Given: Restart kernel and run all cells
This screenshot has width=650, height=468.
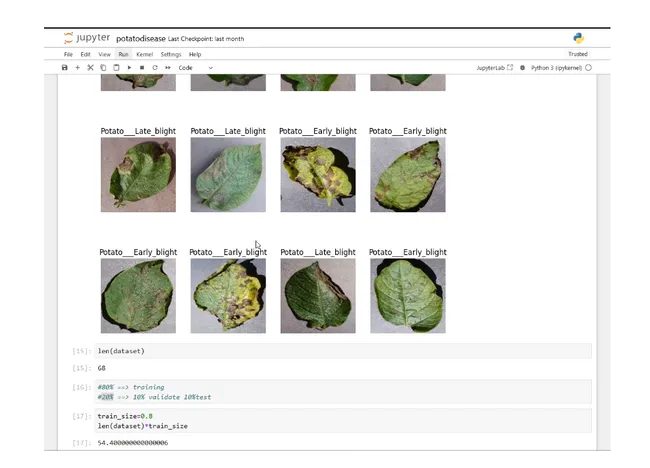Looking at the screenshot, I should tap(168, 68).
